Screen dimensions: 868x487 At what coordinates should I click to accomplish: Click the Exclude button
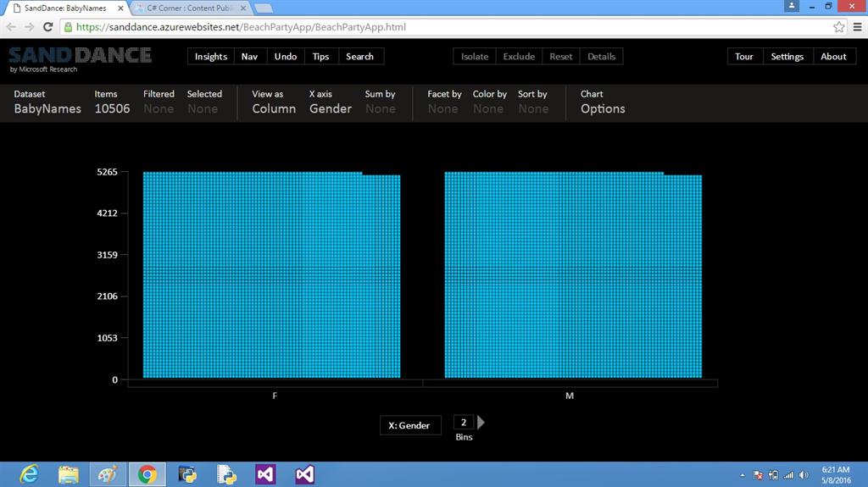519,57
